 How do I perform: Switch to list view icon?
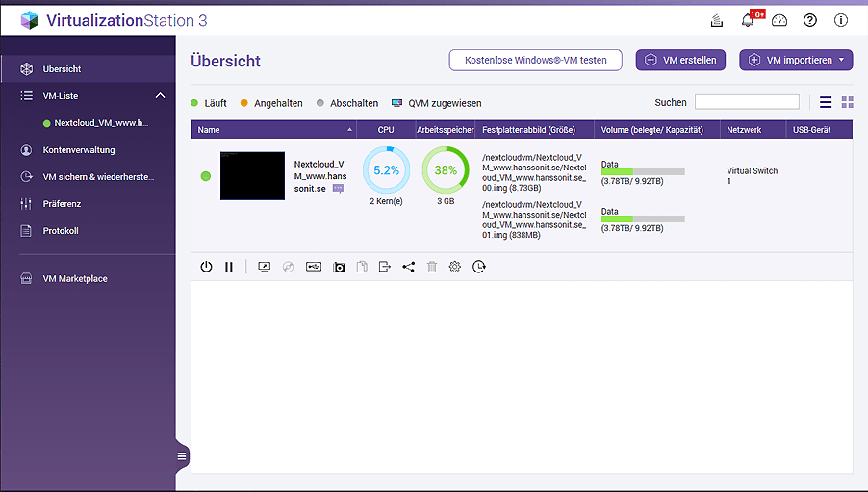826,102
